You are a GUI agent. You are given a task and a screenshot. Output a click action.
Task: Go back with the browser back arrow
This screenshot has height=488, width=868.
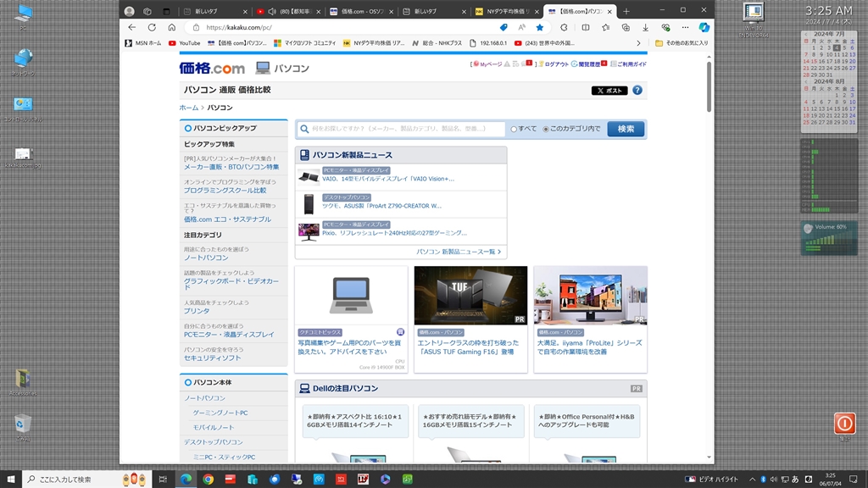coord(131,27)
